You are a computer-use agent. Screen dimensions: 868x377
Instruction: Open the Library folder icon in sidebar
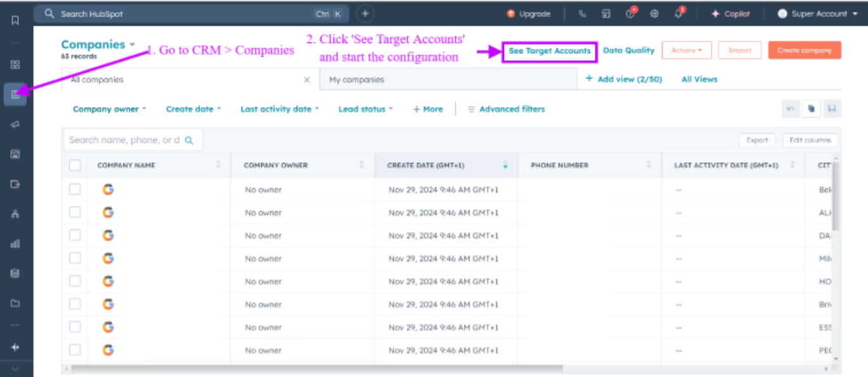[x=15, y=303]
